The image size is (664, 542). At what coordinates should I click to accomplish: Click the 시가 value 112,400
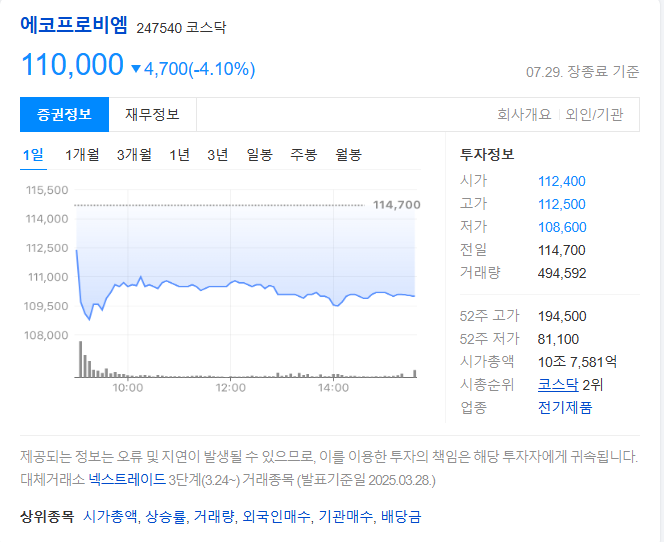click(x=562, y=181)
